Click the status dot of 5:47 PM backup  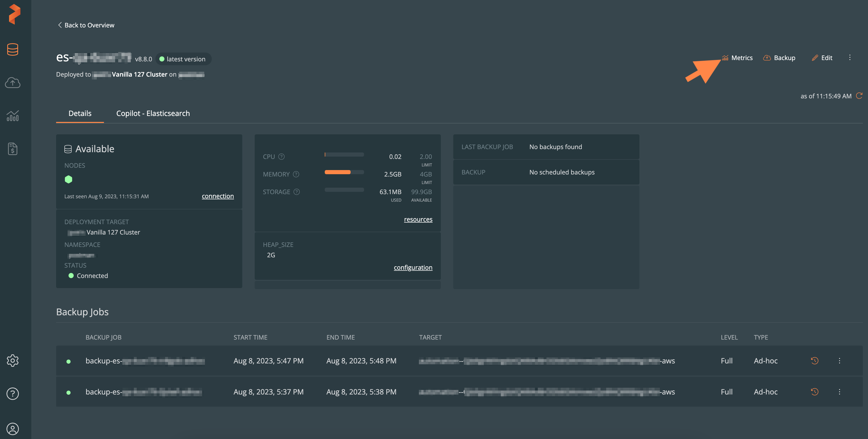(x=69, y=361)
